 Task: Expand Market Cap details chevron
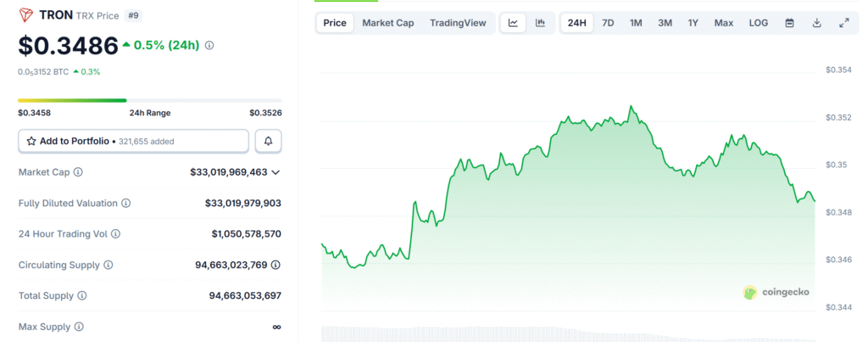275,172
